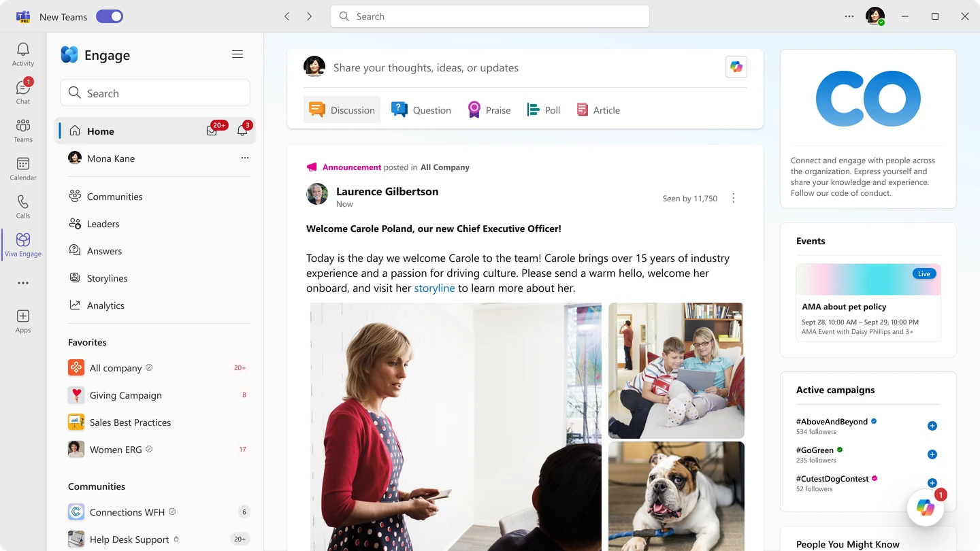Follow #AboveAndBeyond campaign plus button
The image size is (980, 551).
pos(932,426)
